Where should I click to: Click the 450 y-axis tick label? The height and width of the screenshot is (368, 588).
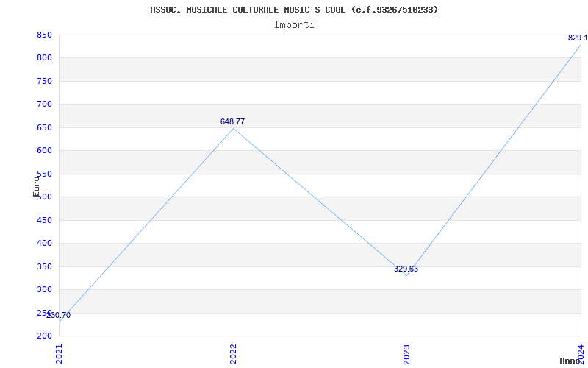(44, 220)
